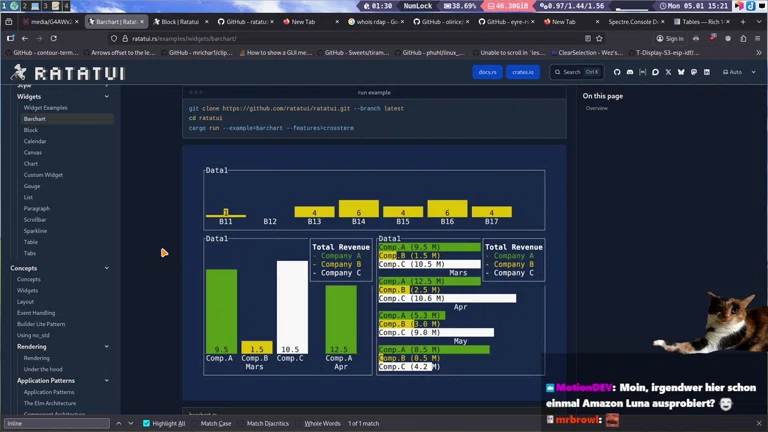Viewport: 768px width, 432px height.
Task: Open the Firefox hamburger menu
Action: coord(757,39)
